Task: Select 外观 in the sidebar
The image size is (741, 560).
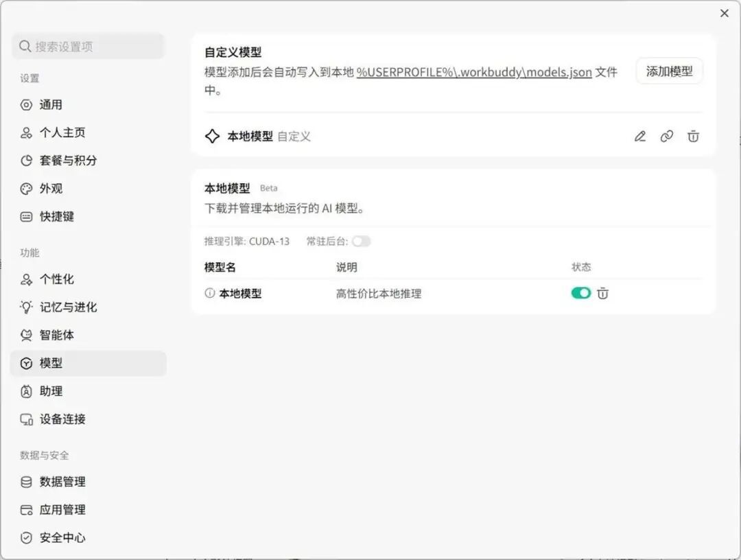Action: tap(88, 189)
